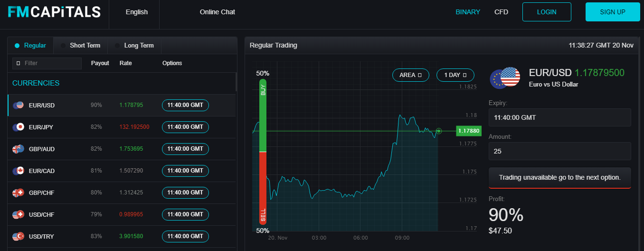Click the USD/CHF rate 0.989965
The image size is (644, 251).
[x=131, y=214]
